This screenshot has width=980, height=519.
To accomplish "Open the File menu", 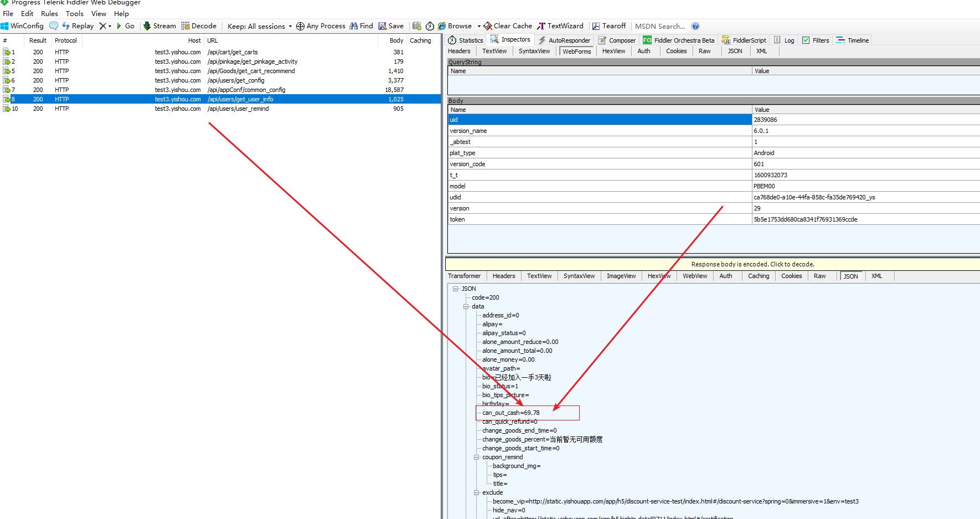I will coord(8,13).
